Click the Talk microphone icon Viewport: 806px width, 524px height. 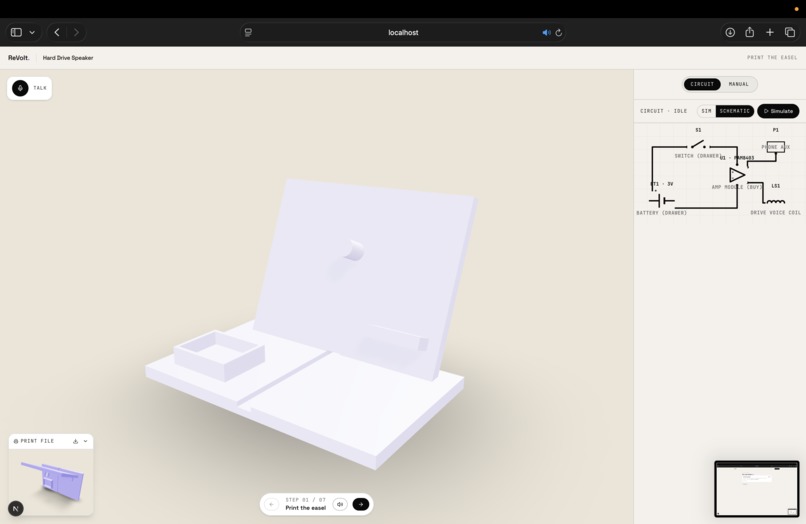pos(20,88)
